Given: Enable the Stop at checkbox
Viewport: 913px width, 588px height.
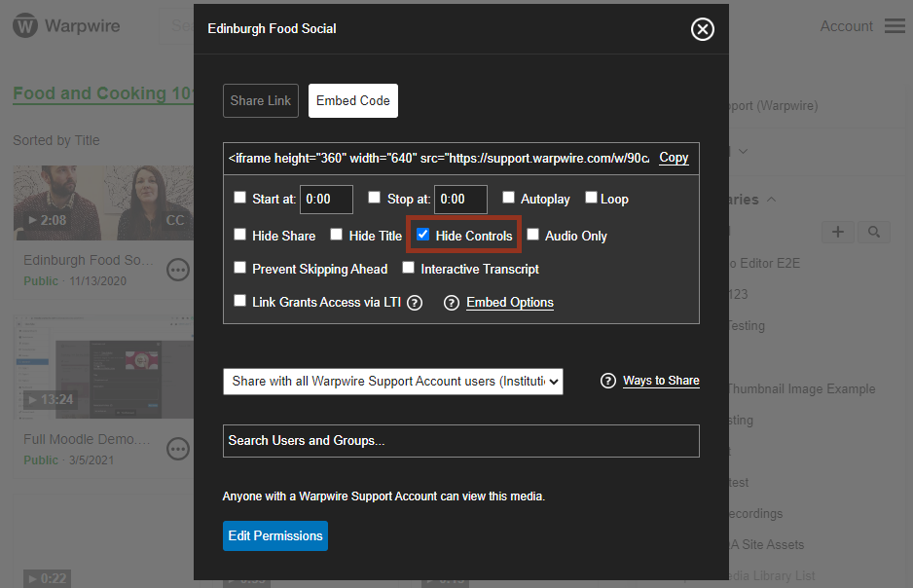Looking at the screenshot, I should pyautogui.click(x=374, y=198).
